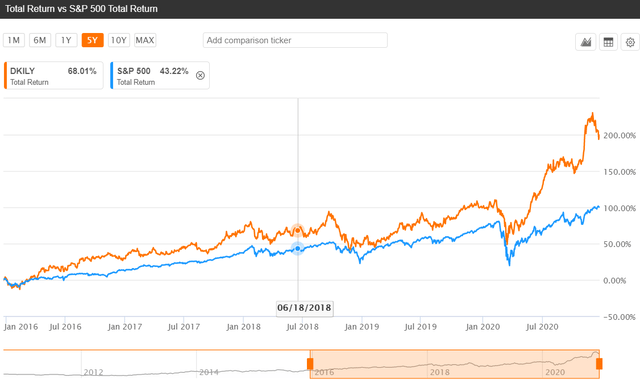Click the S&P 500 43.22% return value
Viewport: 640px width, 387px height.
pyautogui.click(x=174, y=71)
